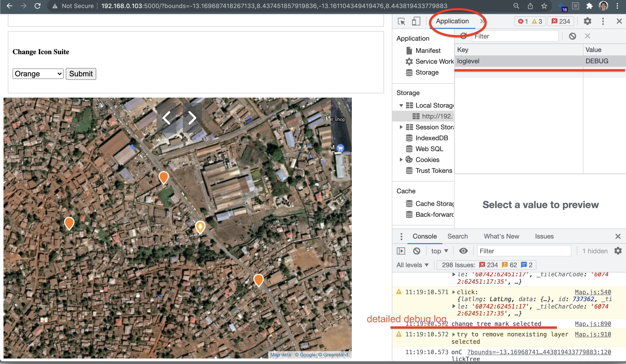Open the DevTools more options menu
This screenshot has height=364, width=626.
point(603,21)
